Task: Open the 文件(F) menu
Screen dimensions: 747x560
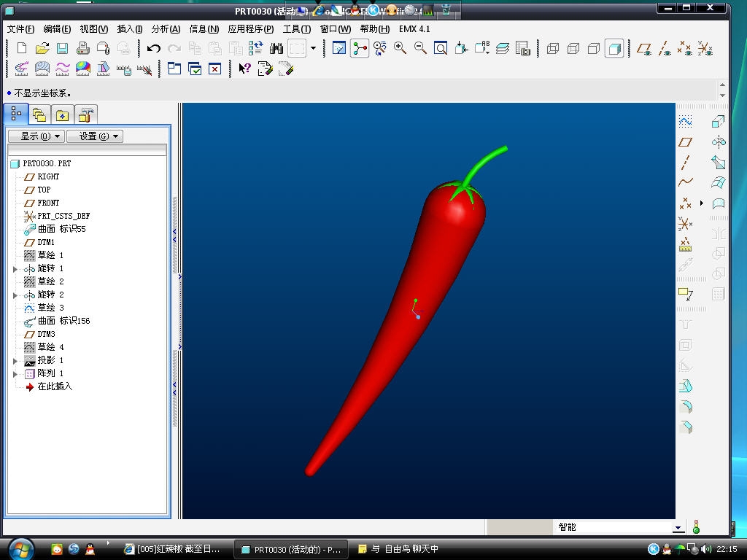Action: tap(20, 29)
